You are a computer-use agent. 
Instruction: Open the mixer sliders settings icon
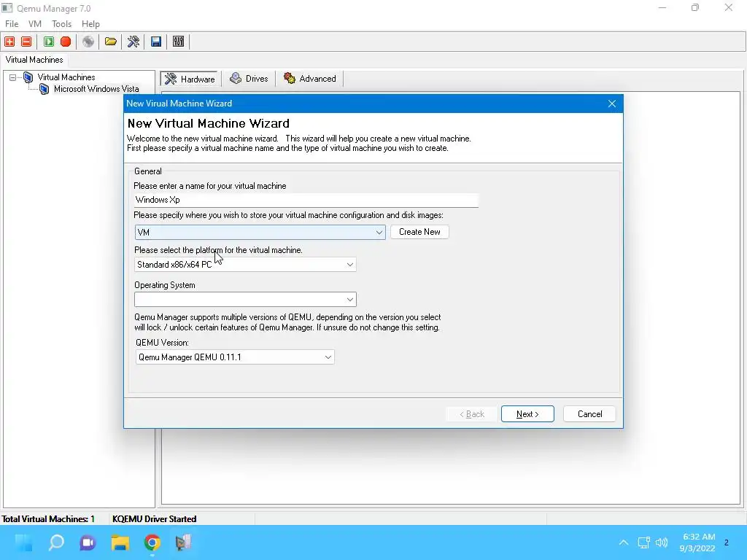coord(178,42)
